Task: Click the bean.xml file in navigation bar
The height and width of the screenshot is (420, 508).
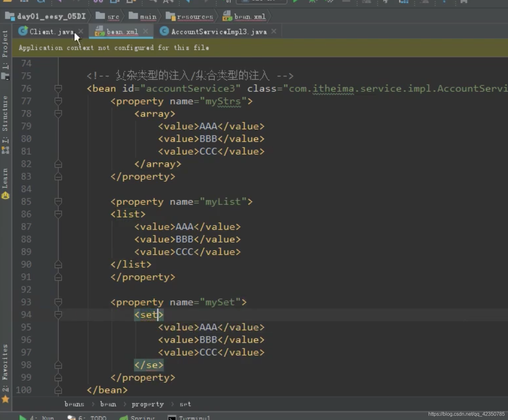Action: click(244, 16)
